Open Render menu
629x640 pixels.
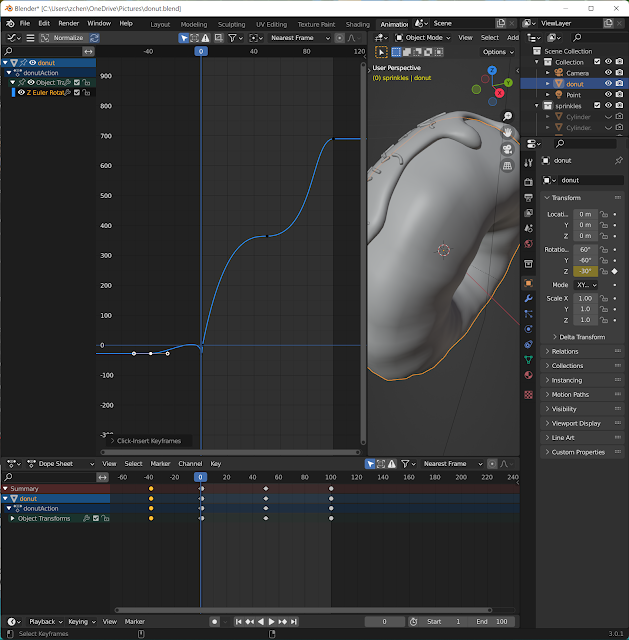(x=68, y=24)
